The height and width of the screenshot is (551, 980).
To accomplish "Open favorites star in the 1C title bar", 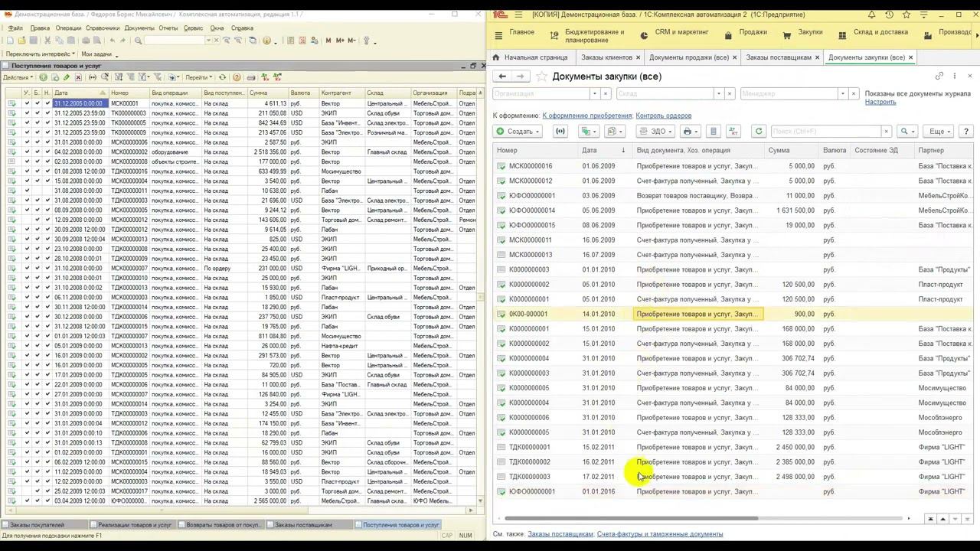I will click(906, 15).
